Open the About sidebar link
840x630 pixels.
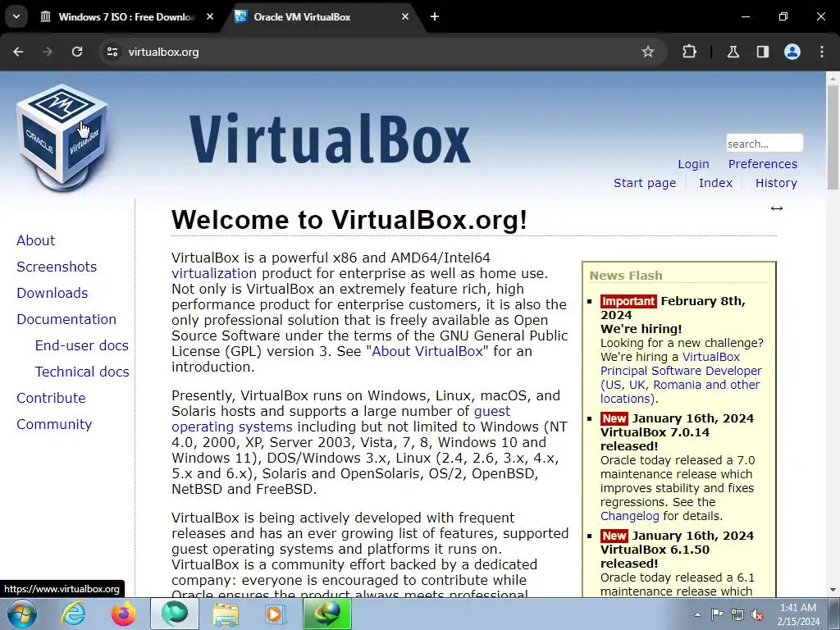coord(36,240)
